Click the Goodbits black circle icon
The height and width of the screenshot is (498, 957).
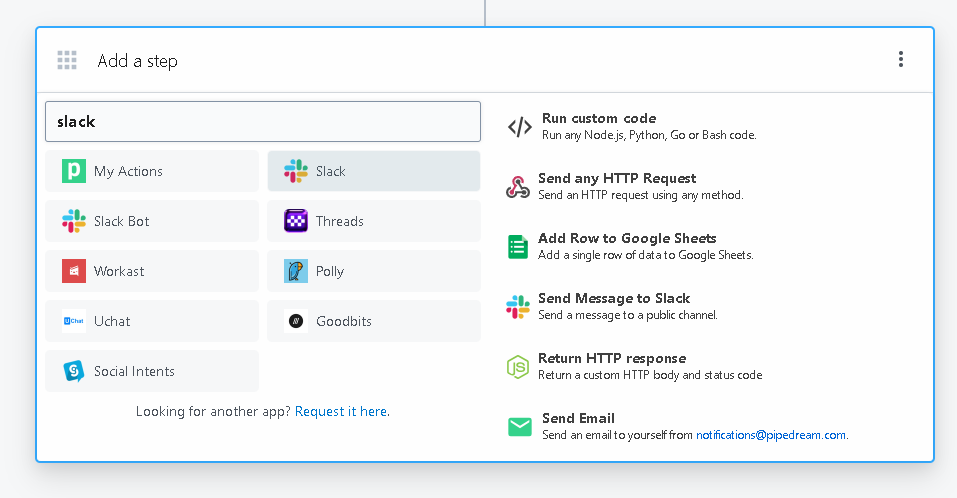point(296,321)
